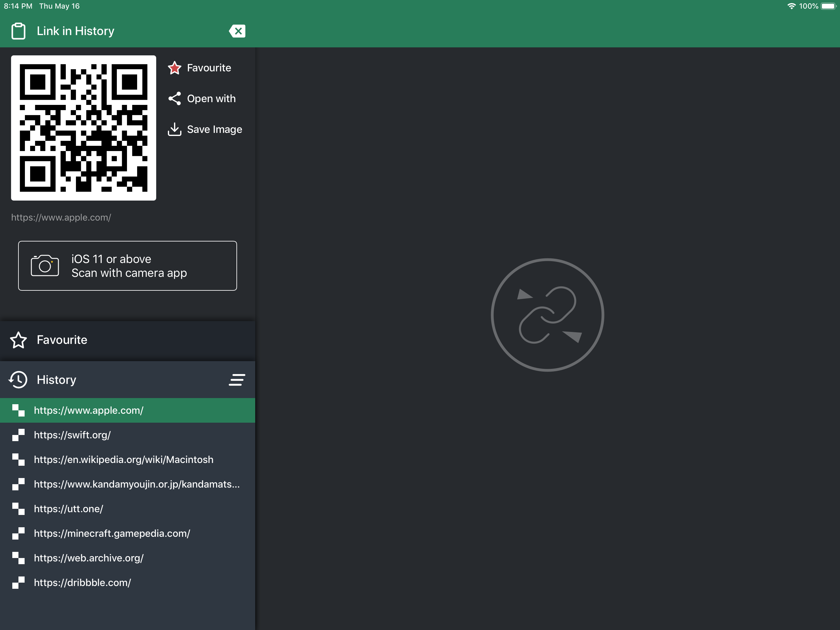Viewport: 840px width, 630px height.
Task: Click the QR icon beside minecraft.gamepedia row
Action: (18, 533)
